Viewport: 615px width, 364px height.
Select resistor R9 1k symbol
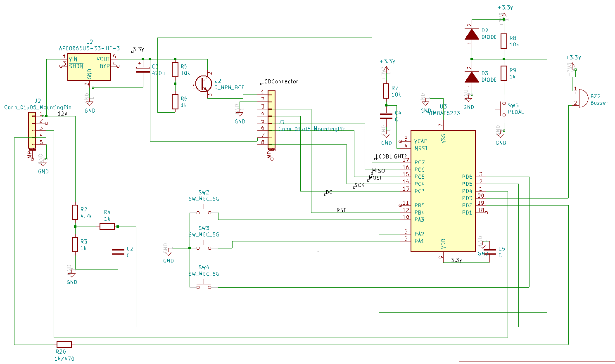tap(504, 73)
